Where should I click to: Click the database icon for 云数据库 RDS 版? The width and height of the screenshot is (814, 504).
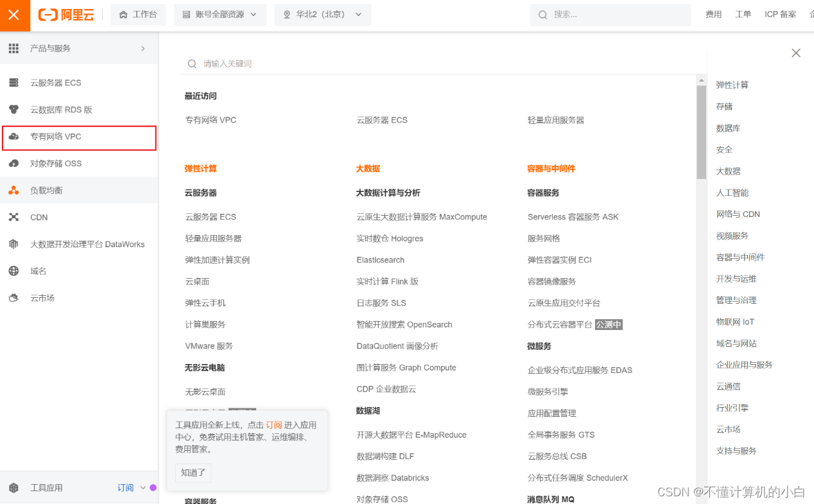click(x=13, y=110)
